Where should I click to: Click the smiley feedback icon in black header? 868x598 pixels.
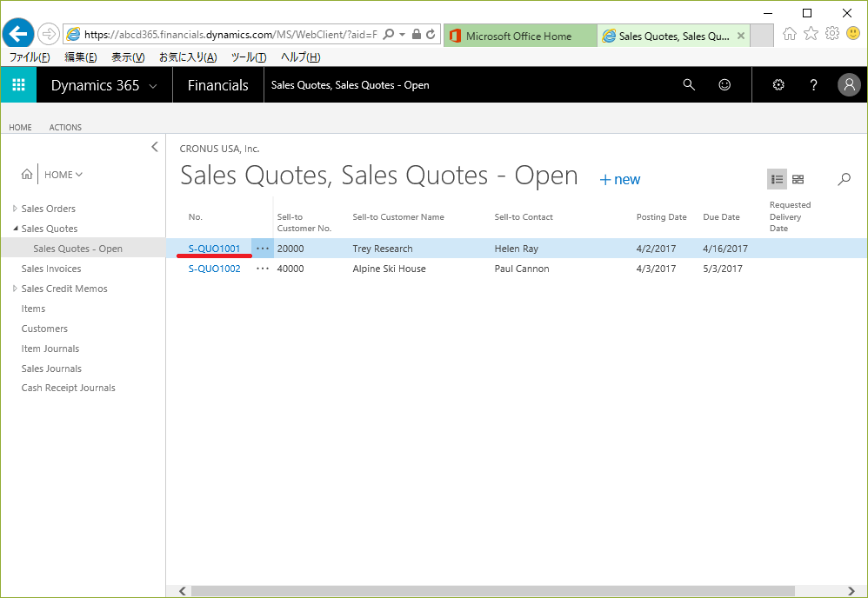pos(724,84)
